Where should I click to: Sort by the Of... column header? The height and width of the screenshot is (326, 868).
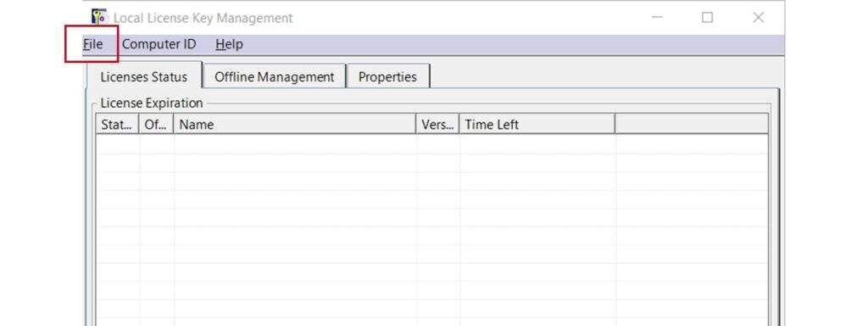coord(157,125)
